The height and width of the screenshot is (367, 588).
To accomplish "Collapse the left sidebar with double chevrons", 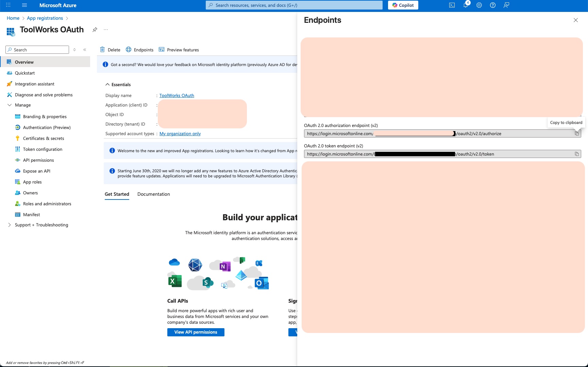I will click(x=84, y=49).
